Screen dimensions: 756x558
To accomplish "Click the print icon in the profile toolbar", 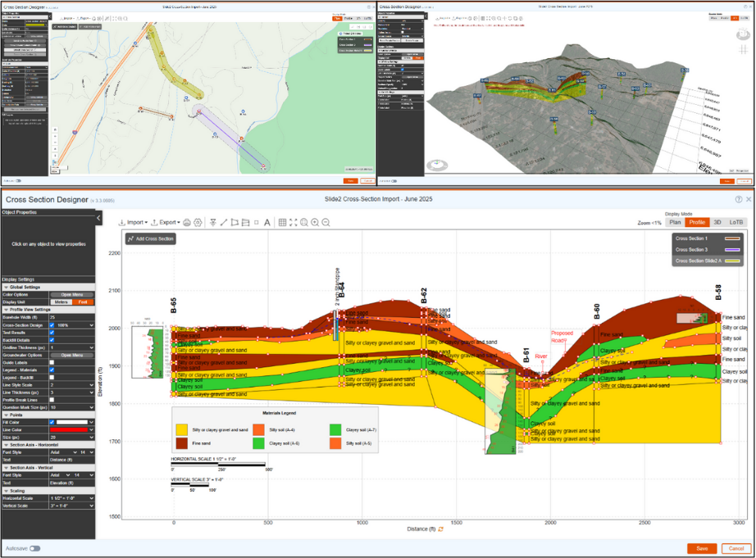I will click(x=187, y=223).
